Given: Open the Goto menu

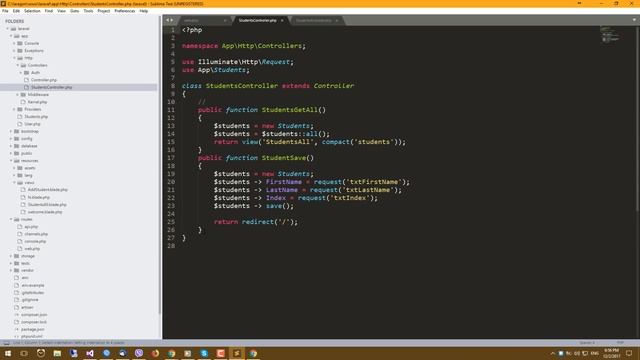Looking at the screenshot, I should coord(75,11).
